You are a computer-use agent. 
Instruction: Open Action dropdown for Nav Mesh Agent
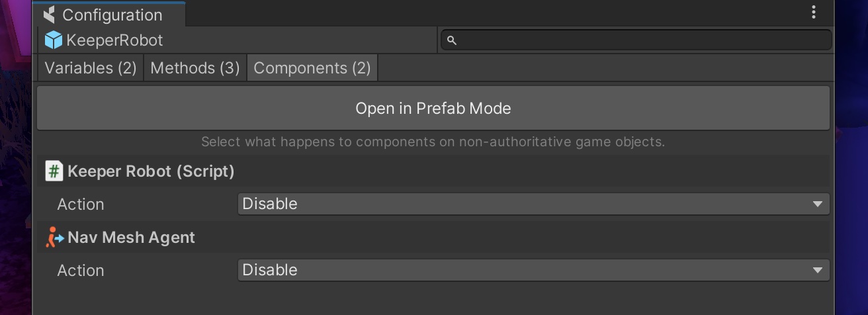coord(533,270)
